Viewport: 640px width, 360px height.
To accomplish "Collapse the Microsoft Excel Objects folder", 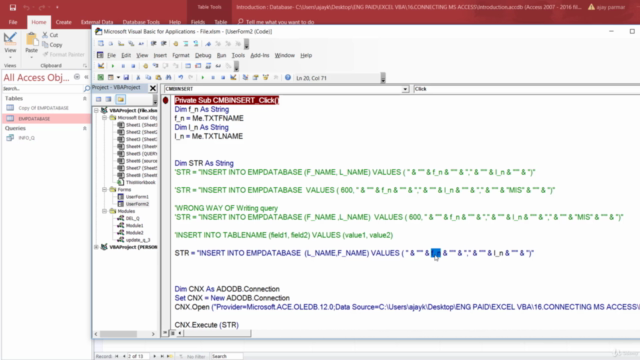I will coord(104,118).
